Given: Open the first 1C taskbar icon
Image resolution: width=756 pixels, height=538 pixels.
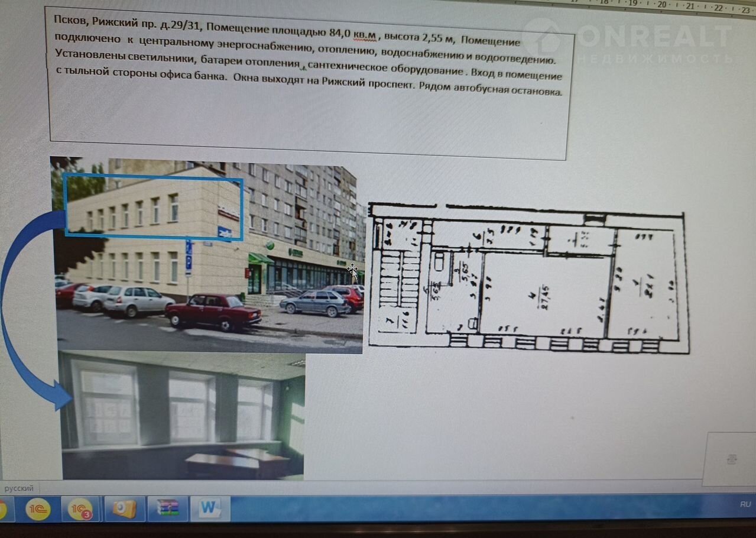Looking at the screenshot, I should point(38,509).
